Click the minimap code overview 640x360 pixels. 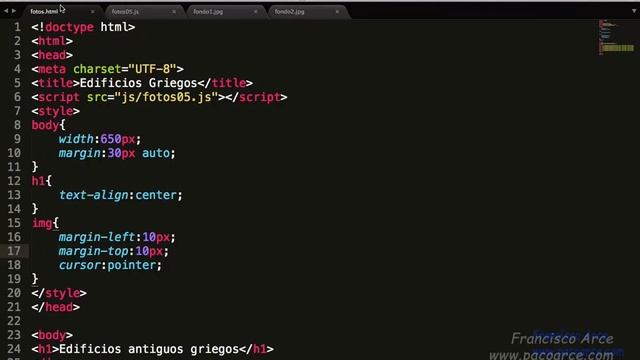[x=616, y=37]
